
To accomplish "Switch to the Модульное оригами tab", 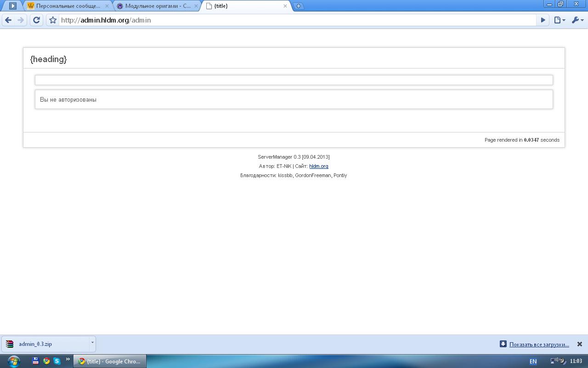I will pos(158,6).
